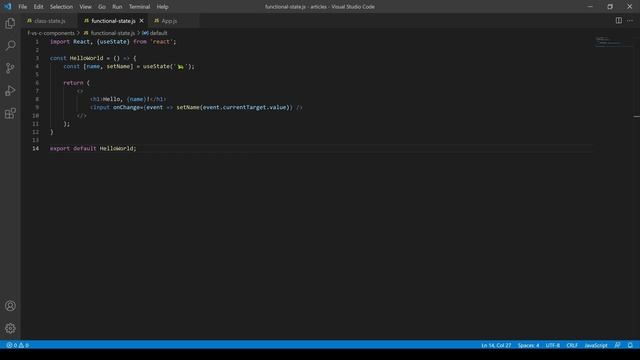This screenshot has width=640, height=360.
Task: Click line number 1 in the gutter
Action: (37, 42)
